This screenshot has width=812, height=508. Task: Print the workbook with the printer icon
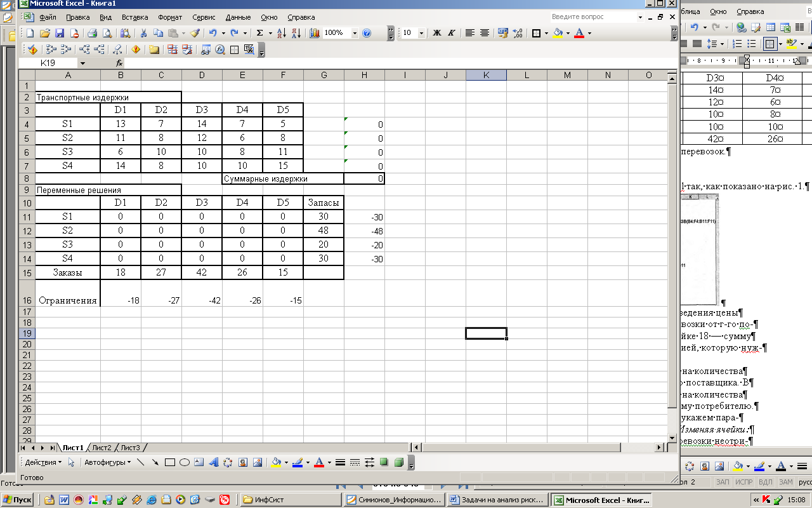pyautogui.click(x=92, y=33)
